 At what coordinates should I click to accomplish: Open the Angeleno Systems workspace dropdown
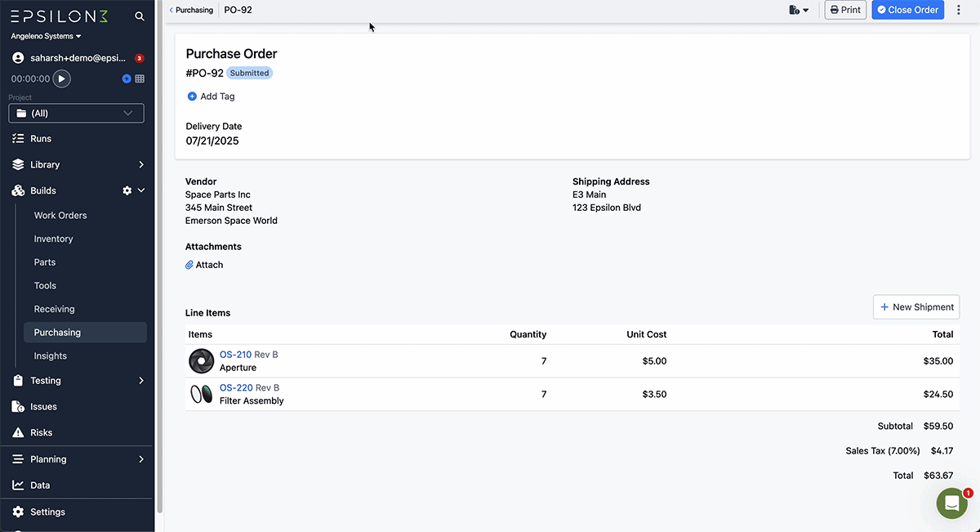tap(46, 37)
